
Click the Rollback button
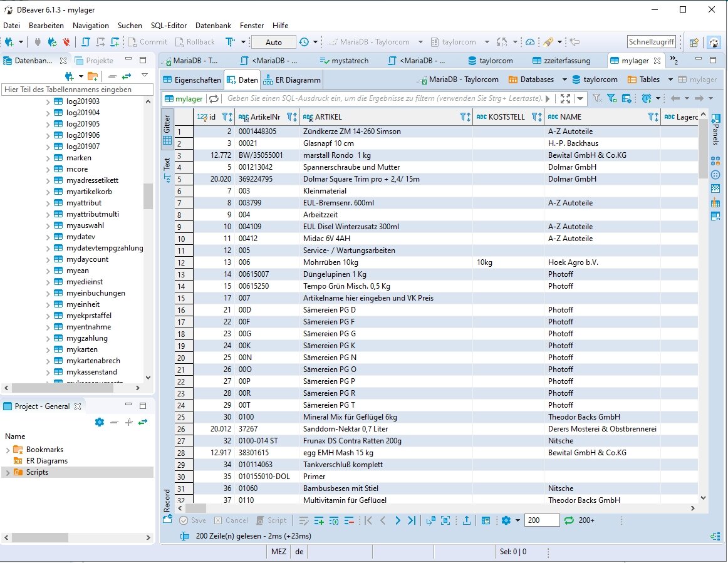[195, 42]
